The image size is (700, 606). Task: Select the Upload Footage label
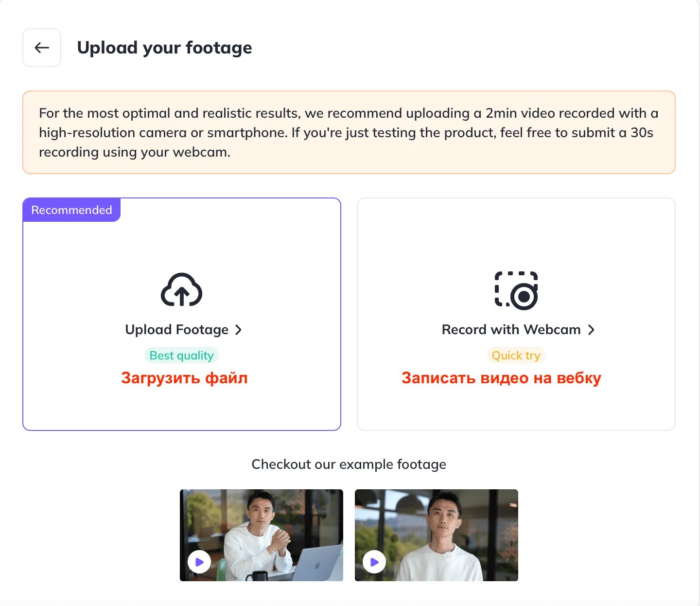(176, 330)
